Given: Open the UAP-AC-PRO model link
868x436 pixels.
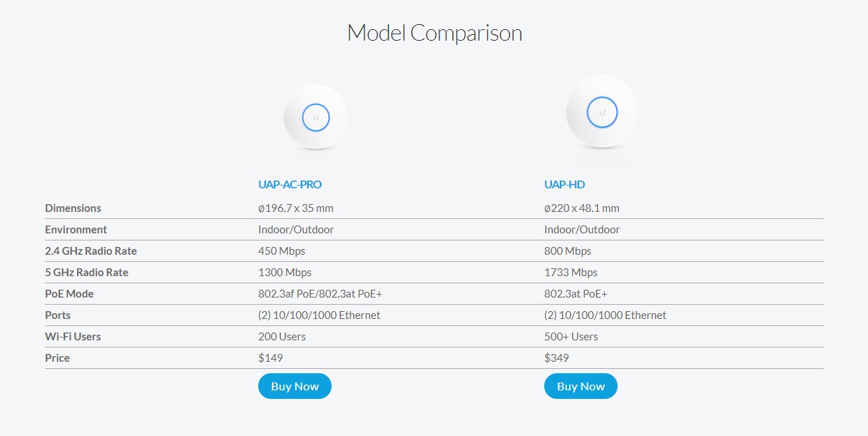Looking at the screenshot, I should pos(290,184).
